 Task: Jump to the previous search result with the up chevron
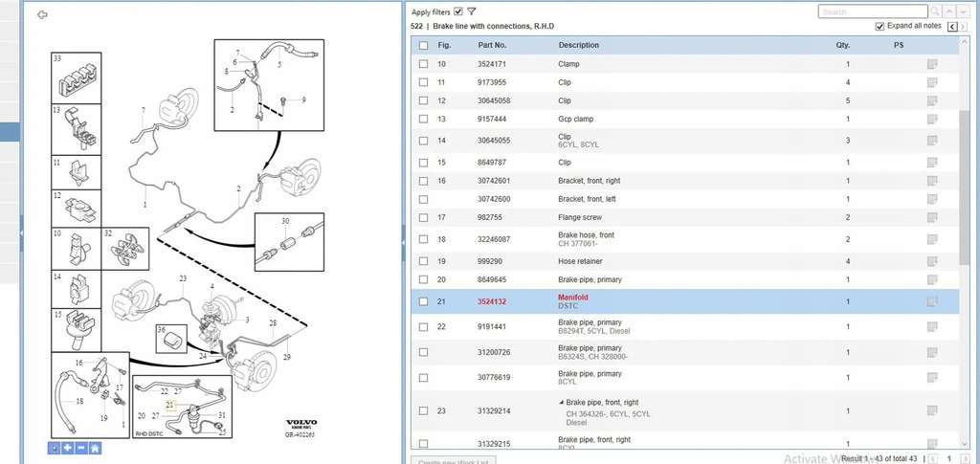[x=948, y=11]
